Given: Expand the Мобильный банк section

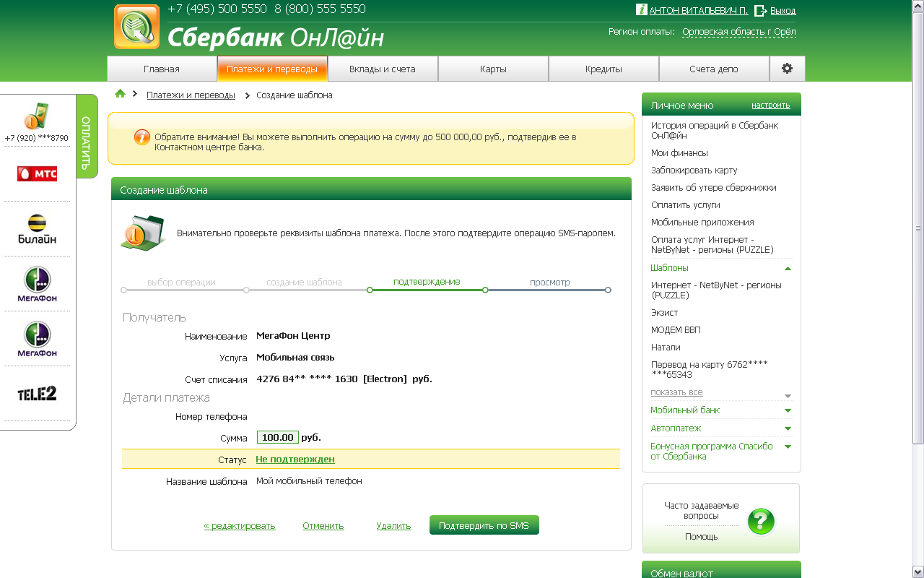Looking at the screenshot, I should click(788, 411).
